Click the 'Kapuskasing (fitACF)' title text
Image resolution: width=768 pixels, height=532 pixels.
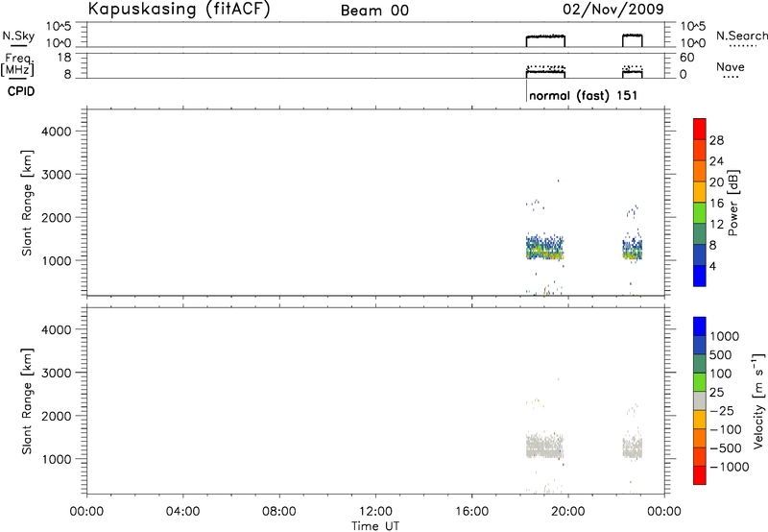[180, 10]
